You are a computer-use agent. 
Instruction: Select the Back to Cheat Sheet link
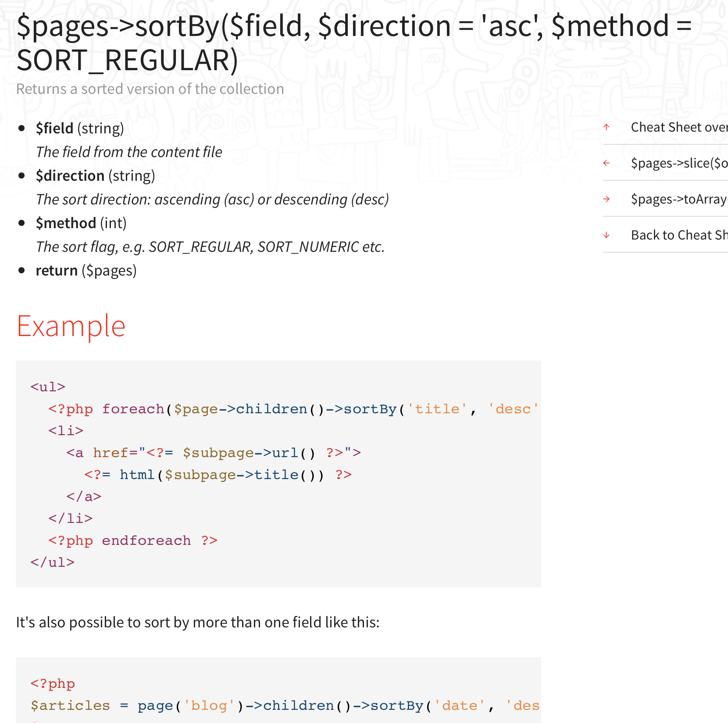pos(678,235)
